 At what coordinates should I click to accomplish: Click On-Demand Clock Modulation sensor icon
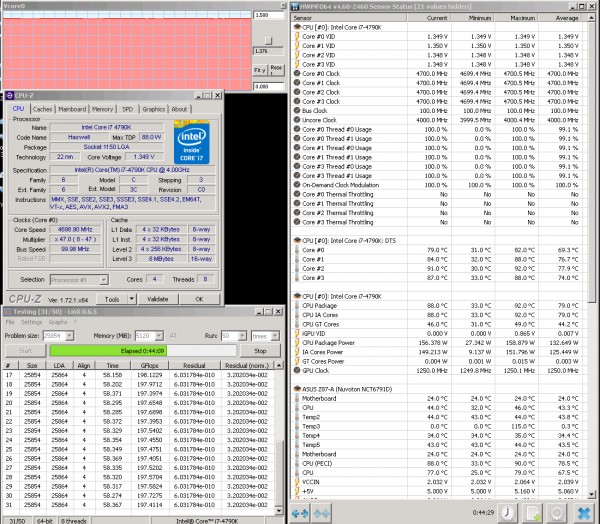click(297, 185)
